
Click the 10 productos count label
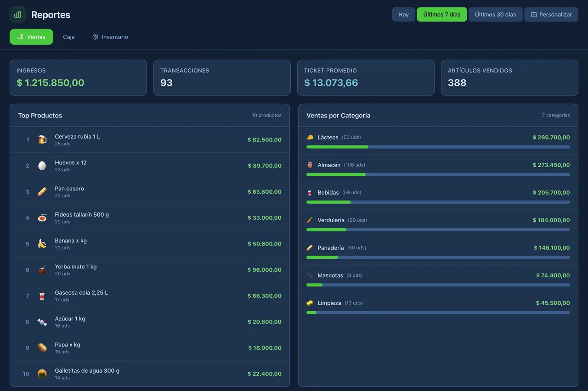(266, 115)
